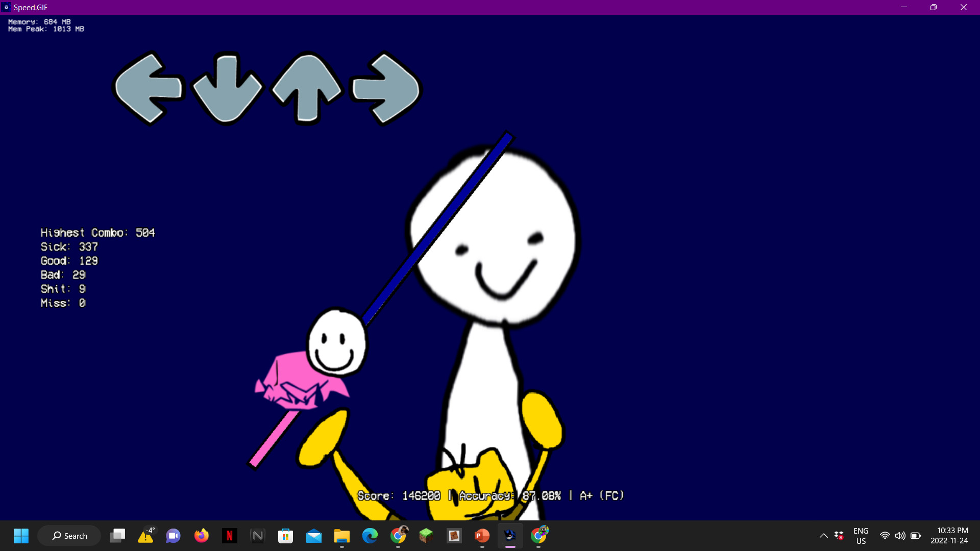
Task: Open Microsoft Store from the taskbar
Action: (285, 536)
